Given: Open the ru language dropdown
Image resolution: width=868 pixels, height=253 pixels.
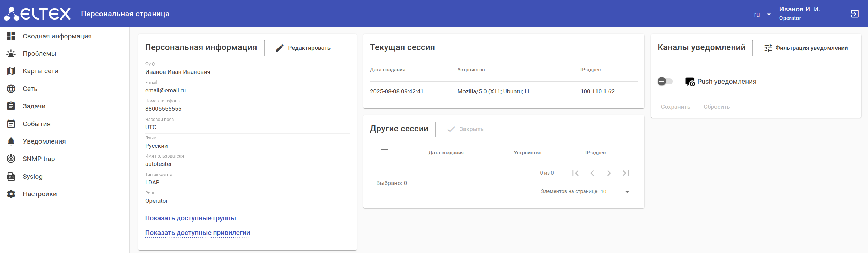Looking at the screenshot, I should [762, 15].
